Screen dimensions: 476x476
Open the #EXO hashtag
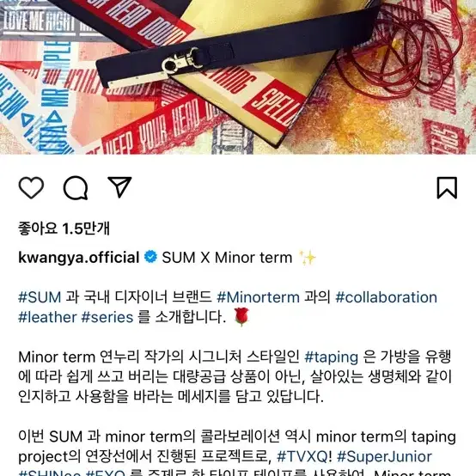tap(106, 473)
